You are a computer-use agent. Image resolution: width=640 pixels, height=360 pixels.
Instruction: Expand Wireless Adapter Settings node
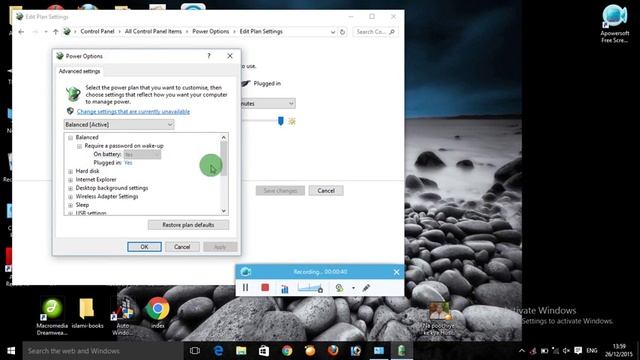[71, 197]
